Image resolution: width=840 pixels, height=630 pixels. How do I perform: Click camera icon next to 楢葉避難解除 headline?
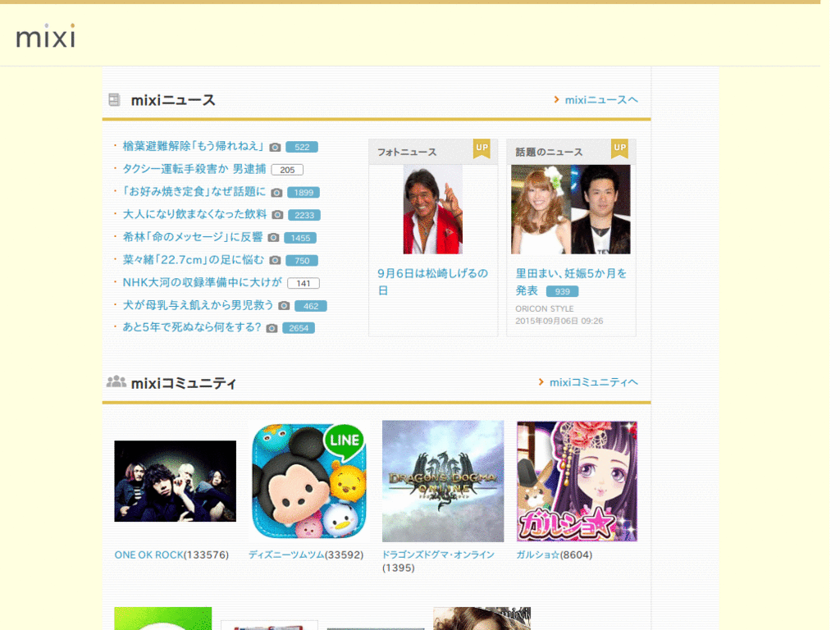click(275, 148)
